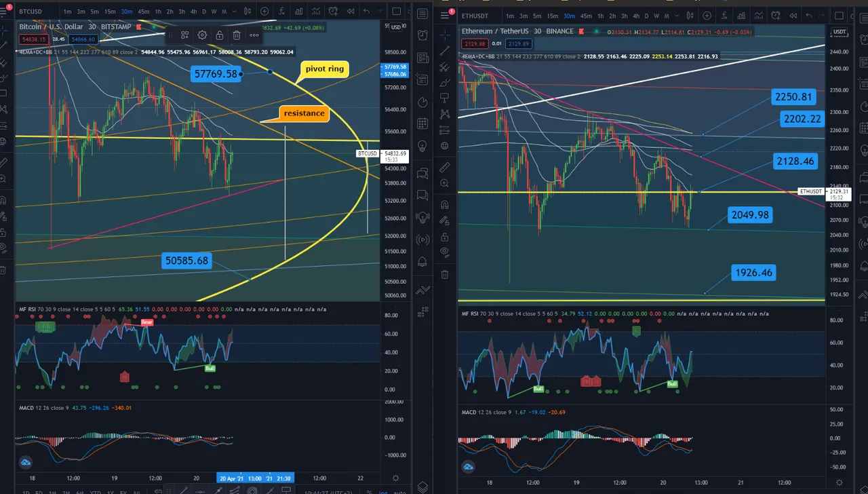Toggle stay in drawing mode in ETHUSDT sidebar
The image size is (868, 494).
click(444, 220)
